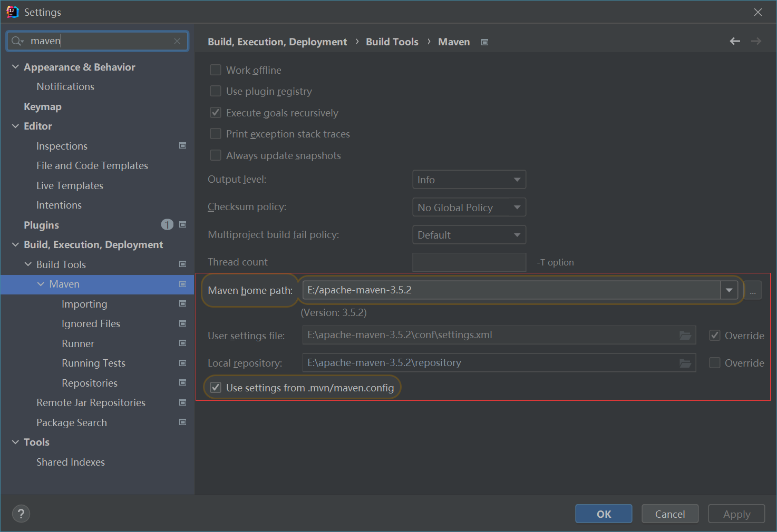The width and height of the screenshot is (777, 532).
Task: Enable Always update snapshots checkbox
Action: 216,155
